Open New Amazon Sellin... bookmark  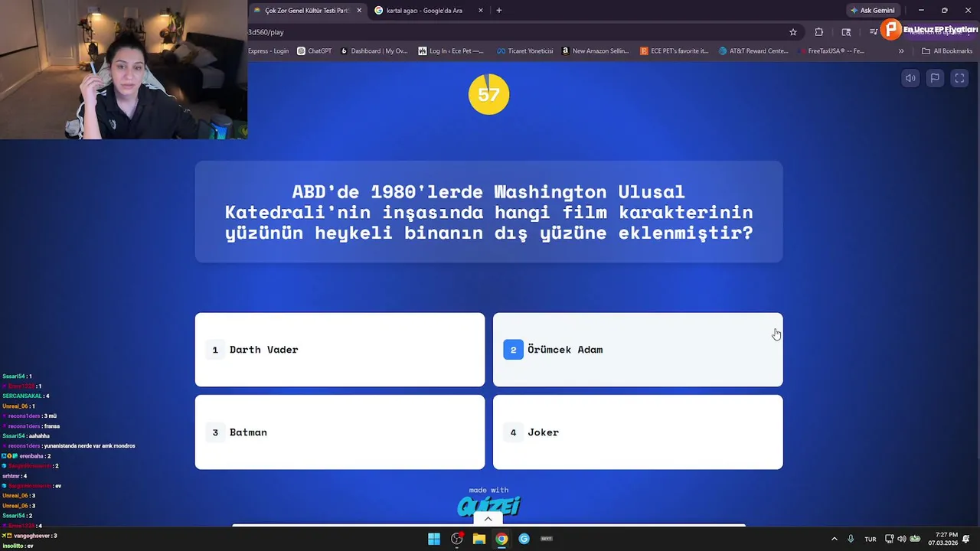[595, 51]
